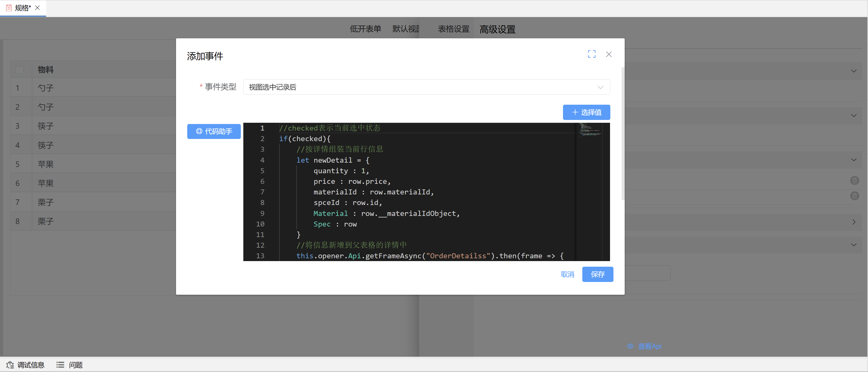Screen dimensions: 868x372
Task: Click 取消 to cancel the dialog
Action: coord(567,274)
